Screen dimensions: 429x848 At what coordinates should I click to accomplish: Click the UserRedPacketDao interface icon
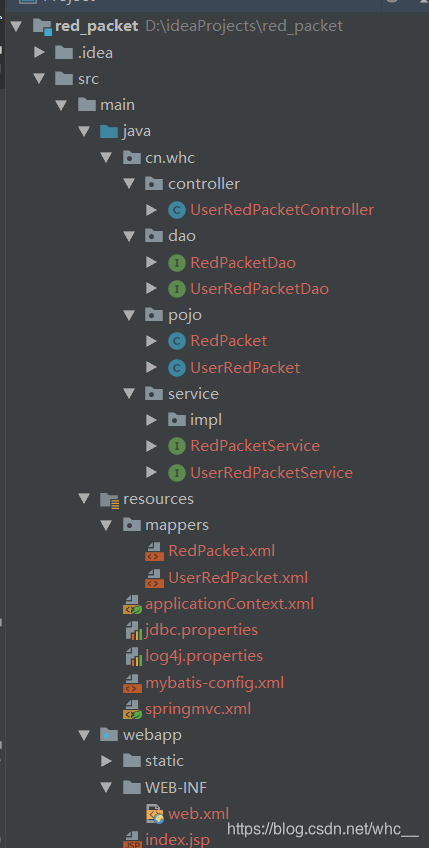click(x=177, y=289)
